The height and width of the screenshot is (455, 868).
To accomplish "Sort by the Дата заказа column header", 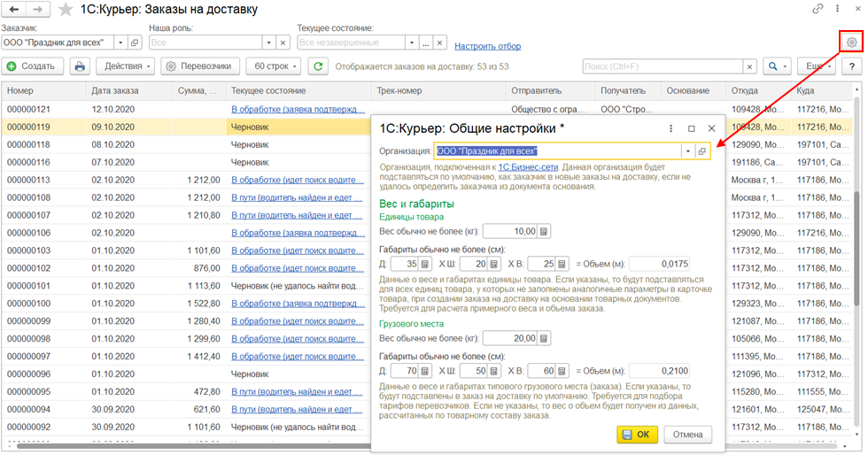I will click(x=129, y=91).
